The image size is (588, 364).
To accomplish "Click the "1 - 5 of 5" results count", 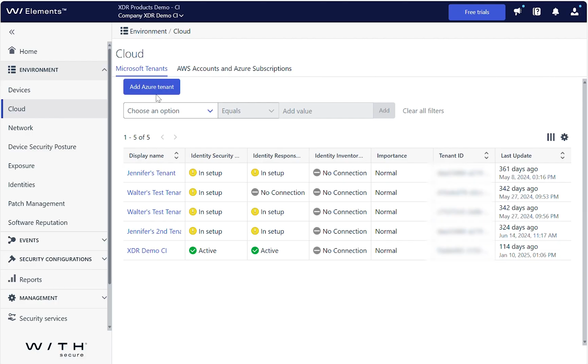I will click(x=136, y=137).
